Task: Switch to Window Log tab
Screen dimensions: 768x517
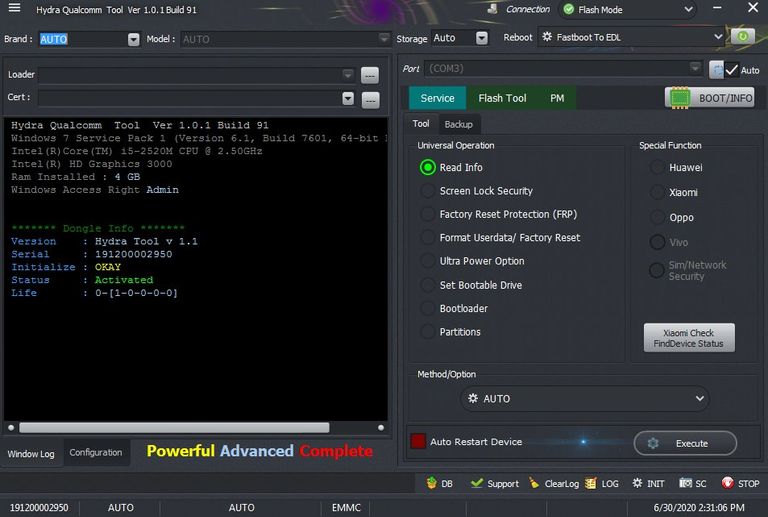Action: [31, 454]
